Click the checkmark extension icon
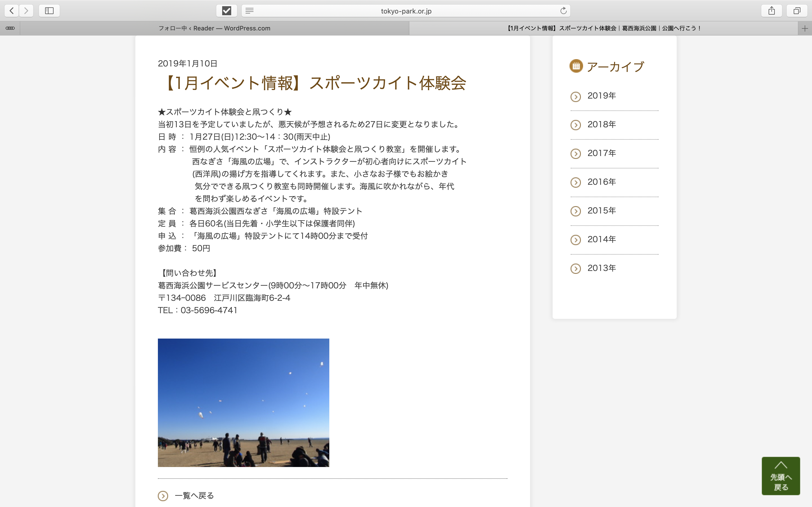Viewport: 812px width, 507px height. (x=226, y=11)
